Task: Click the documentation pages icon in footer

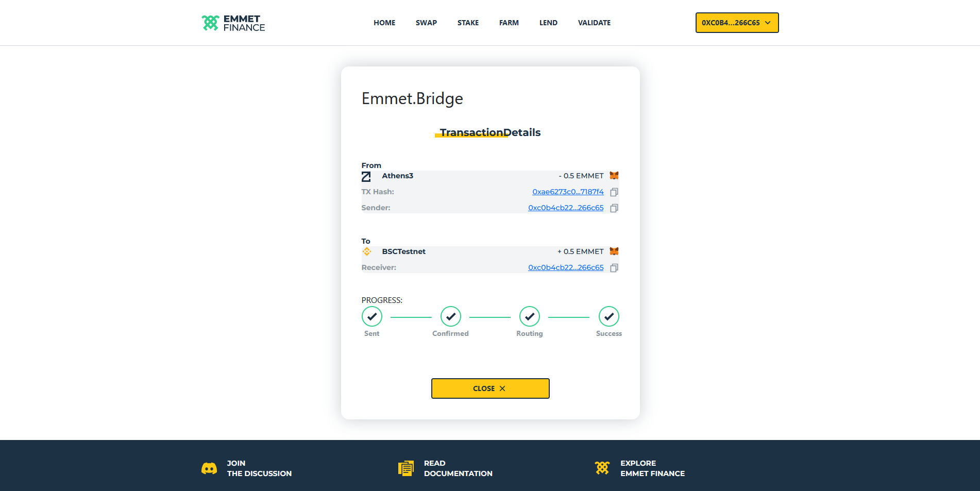Action: (x=406, y=468)
